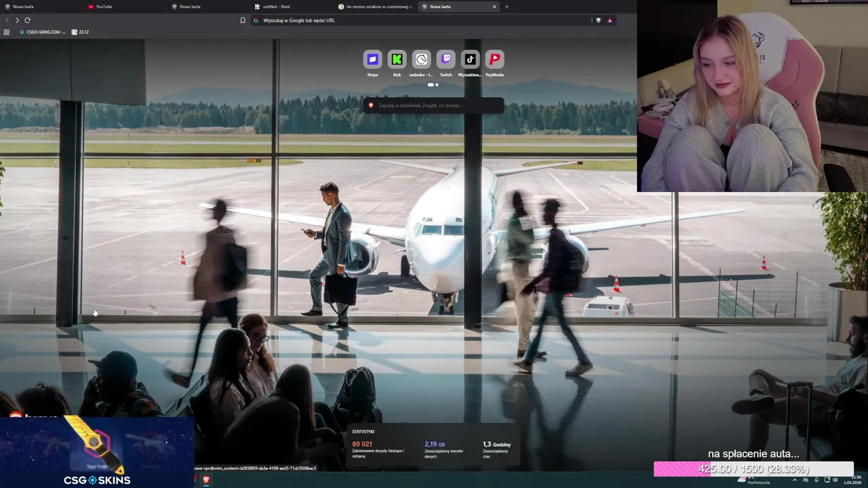Click the 'Zapytaj o cokolwiek' search box
Viewport: 868px width, 488px height.
[434, 106]
